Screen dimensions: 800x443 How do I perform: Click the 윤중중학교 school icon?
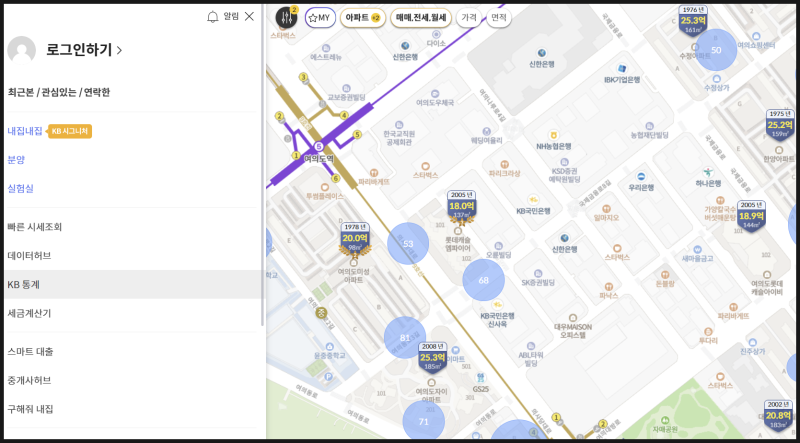[x=330, y=346]
